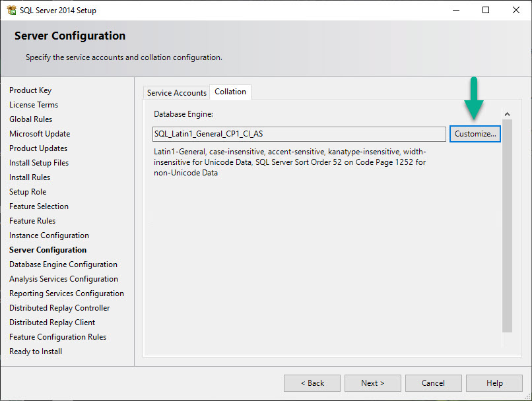Minimize the Setup window
This screenshot has height=401, width=532.
456,10
